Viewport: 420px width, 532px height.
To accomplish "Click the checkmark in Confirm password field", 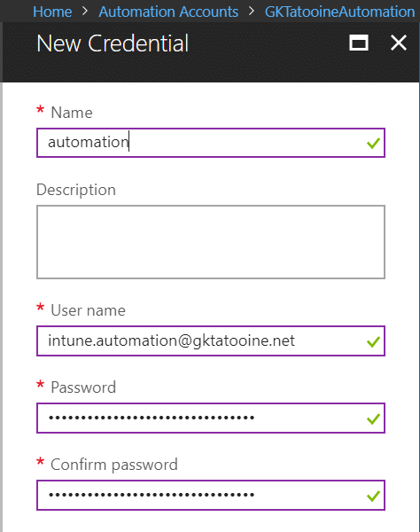I will pos(373,497).
